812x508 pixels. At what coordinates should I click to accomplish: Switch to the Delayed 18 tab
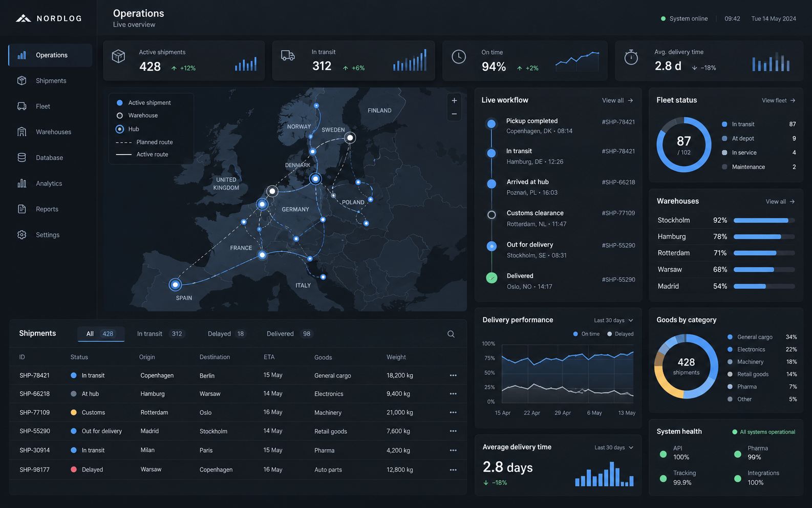pyautogui.click(x=227, y=334)
